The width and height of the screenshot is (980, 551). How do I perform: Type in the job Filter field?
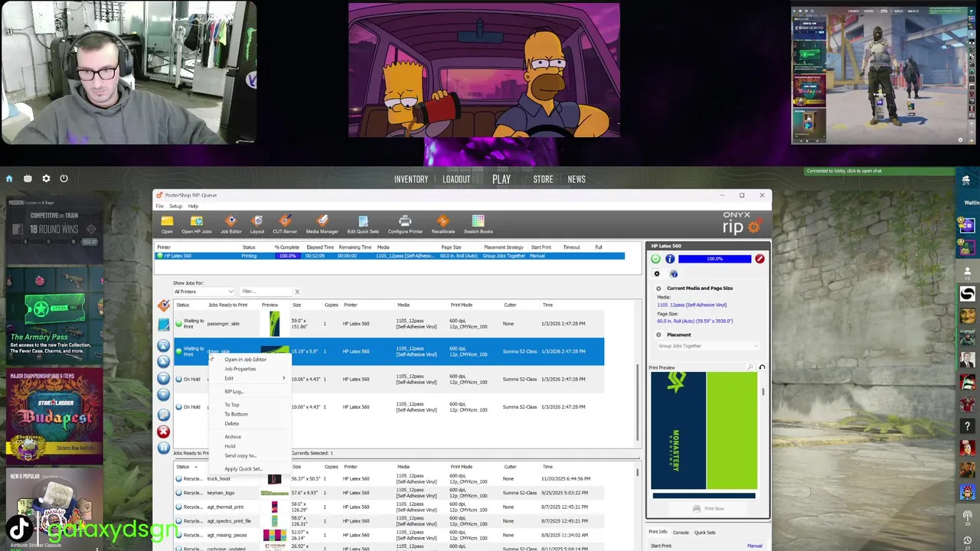tap(266, 292)
